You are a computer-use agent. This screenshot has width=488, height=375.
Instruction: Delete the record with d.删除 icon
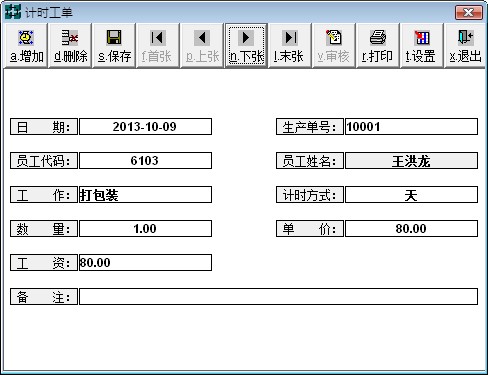pos(70,46)
